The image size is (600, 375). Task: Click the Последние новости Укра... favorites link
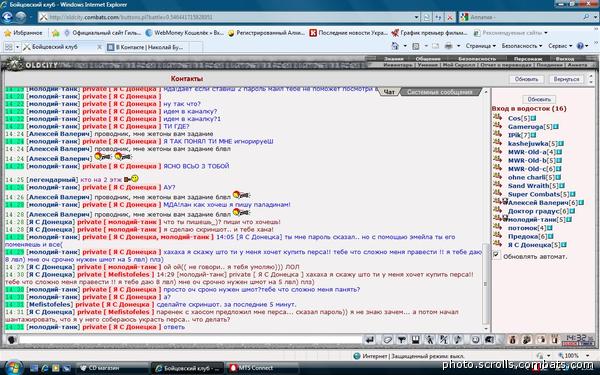349,33
